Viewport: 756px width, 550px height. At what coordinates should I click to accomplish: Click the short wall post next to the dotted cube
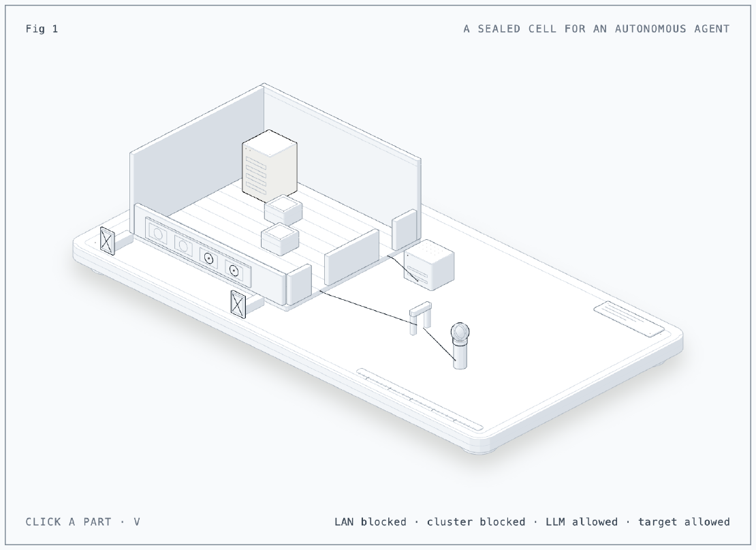[404, 230]
